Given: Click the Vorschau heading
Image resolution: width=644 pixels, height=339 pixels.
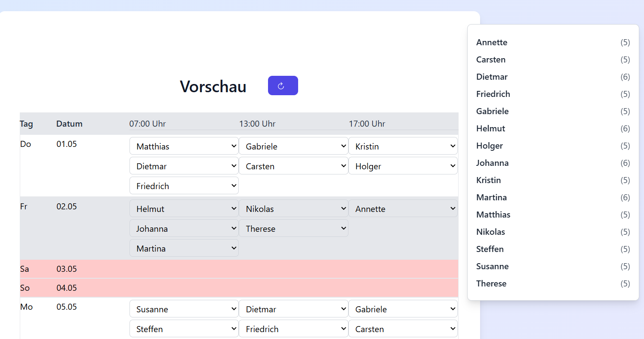Looking at the screenshot, I should click(213, 87).
